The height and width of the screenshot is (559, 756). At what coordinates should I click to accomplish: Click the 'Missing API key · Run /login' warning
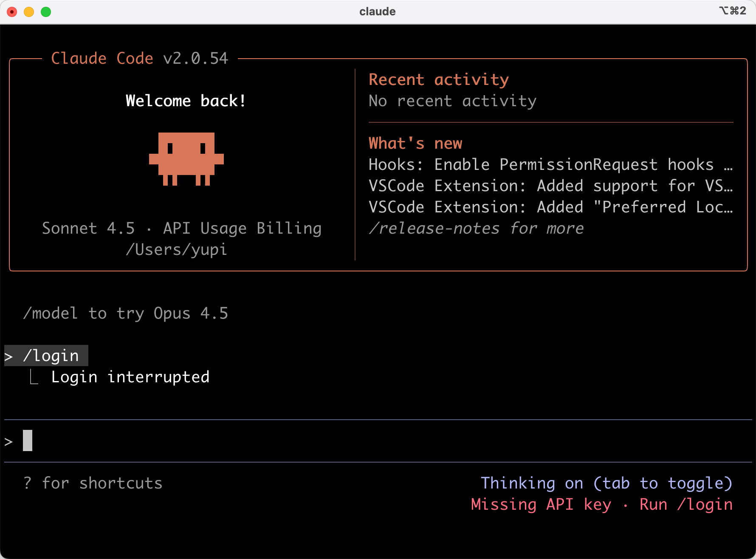pos(602,505)
